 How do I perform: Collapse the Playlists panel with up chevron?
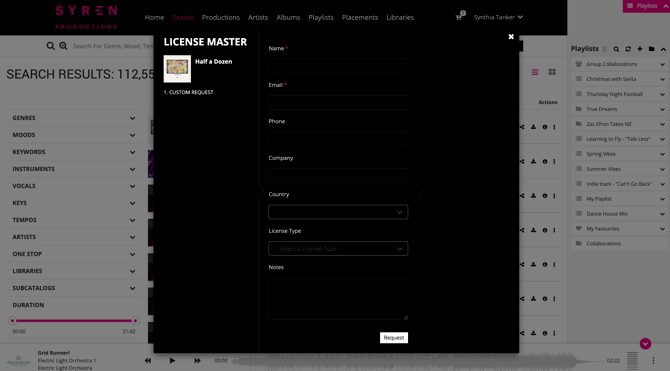pyautogui.click(x=663, y=49)
